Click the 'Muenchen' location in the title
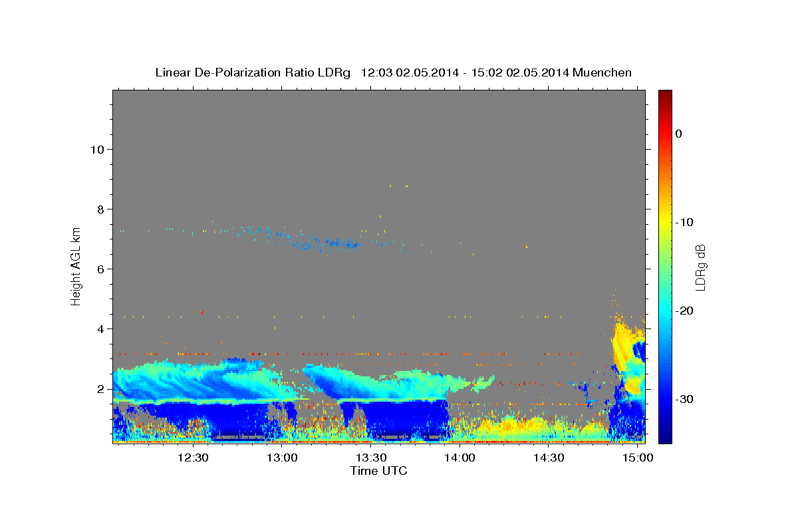 (x=603, y=72)
